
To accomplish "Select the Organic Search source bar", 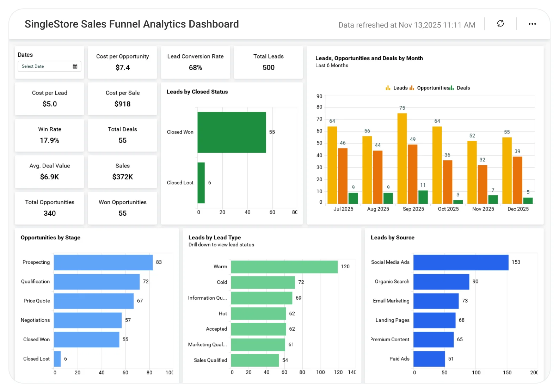I will (441, 282).
